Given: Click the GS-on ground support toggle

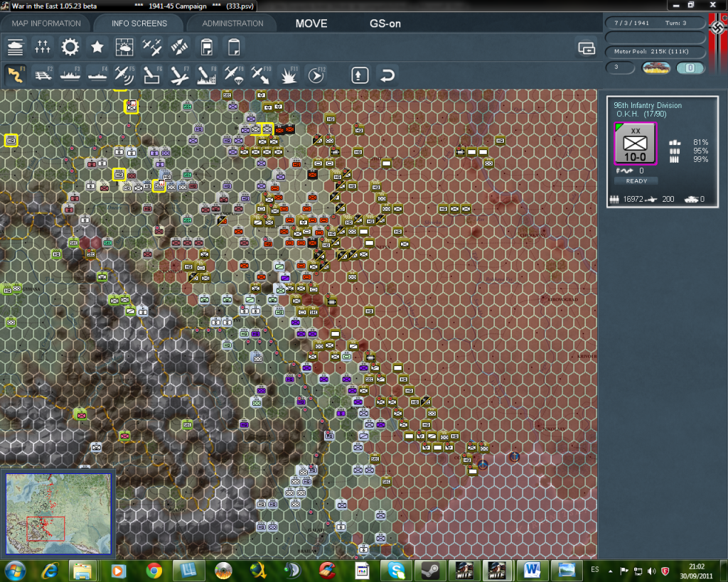Looking at the screenshot, I should pos(385,23).
